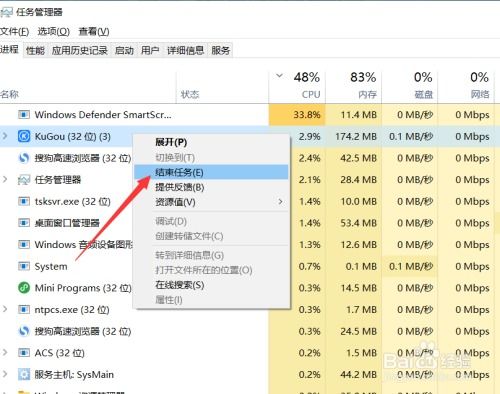Select the Windows Defender SmartScr... process name
The width and height of the screenshot is (500, 394).
click(103, 115)
